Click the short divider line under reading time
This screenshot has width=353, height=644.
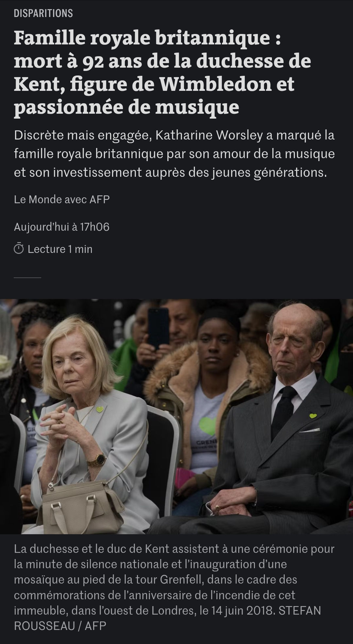pos(27,278)
